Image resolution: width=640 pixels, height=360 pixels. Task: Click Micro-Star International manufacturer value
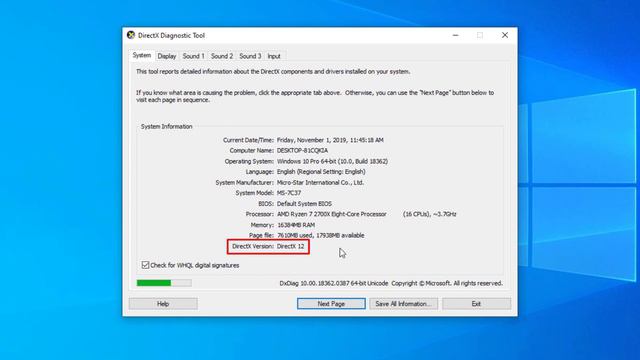pos(320,182)
